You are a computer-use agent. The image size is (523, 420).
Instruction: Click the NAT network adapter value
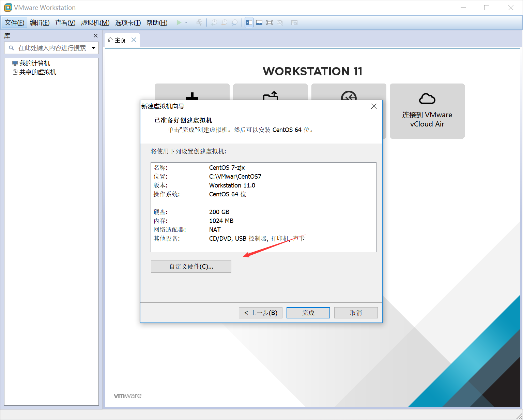(215, 230)
